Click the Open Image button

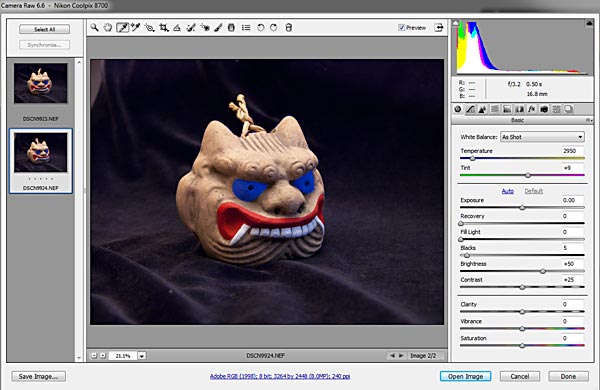[465, 377]
